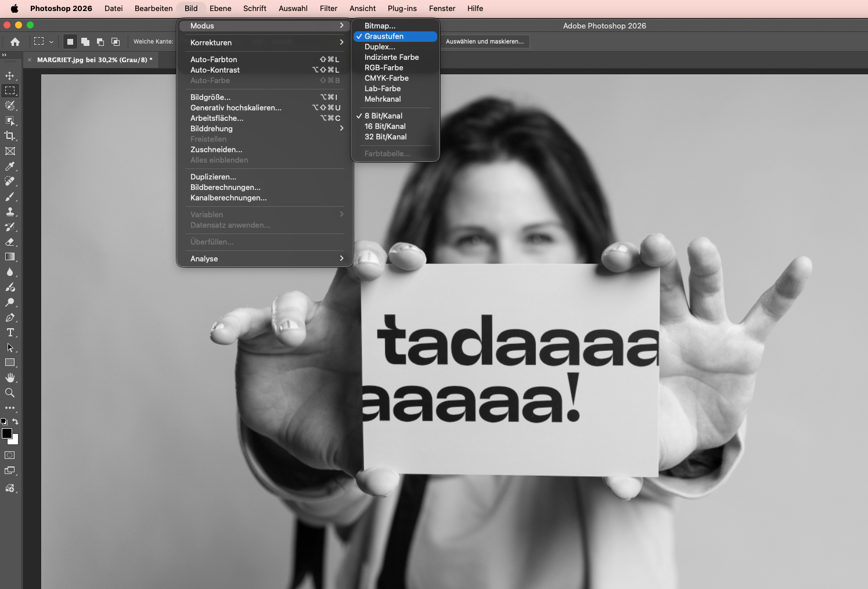The height and width of the screenshot is (589, 868).
Task: Select the Zoom magnifier tool
Action: [10, 393]
